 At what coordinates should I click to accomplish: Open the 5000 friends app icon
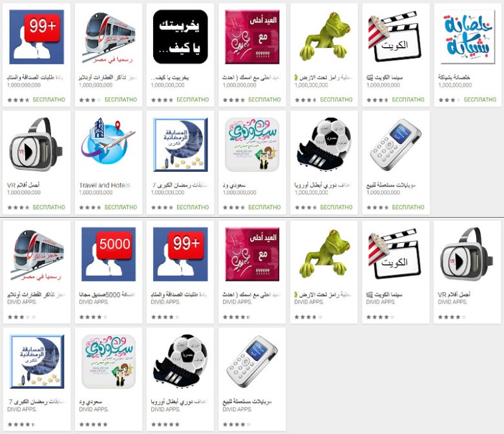tap(109, 254)
